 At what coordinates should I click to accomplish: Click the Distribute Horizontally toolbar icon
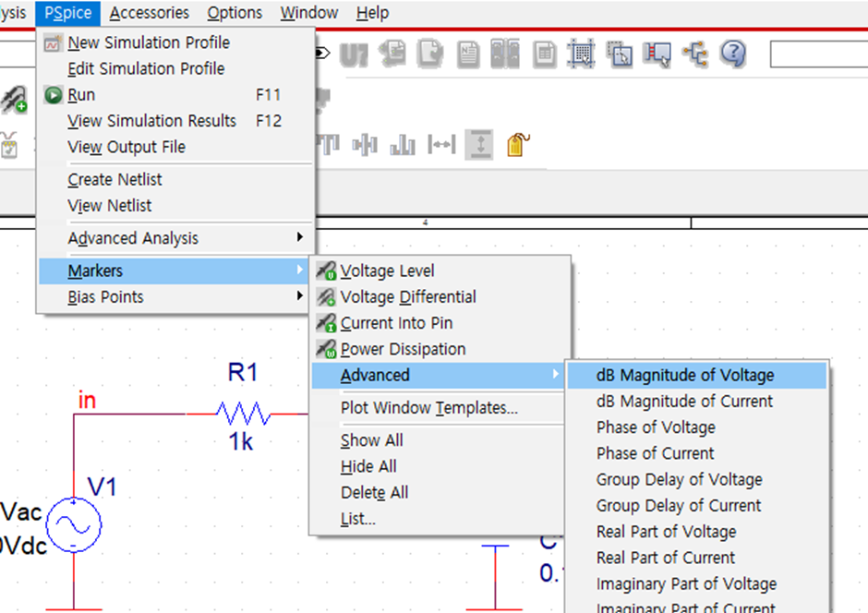point(441,145)
